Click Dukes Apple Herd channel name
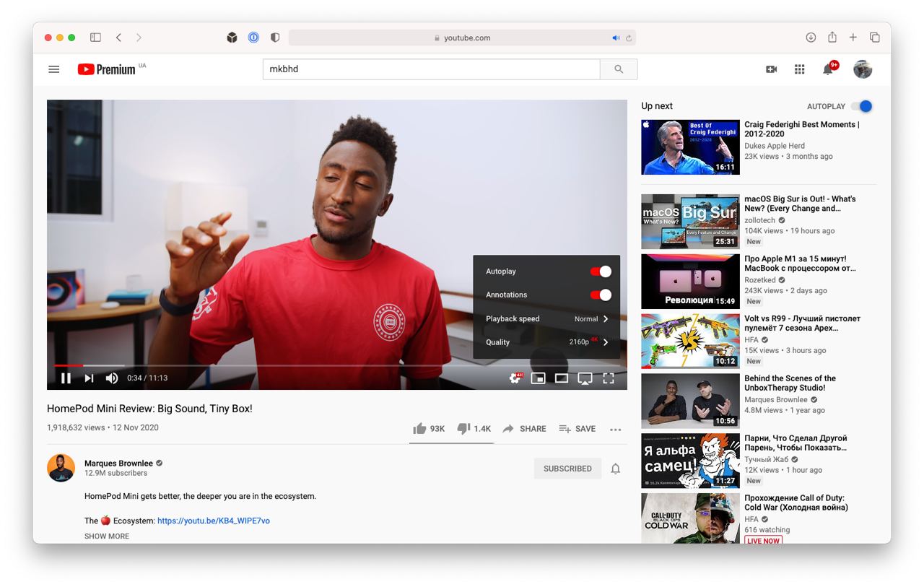The width and height of the screenshot is (924, 587). tap(775, 146)
